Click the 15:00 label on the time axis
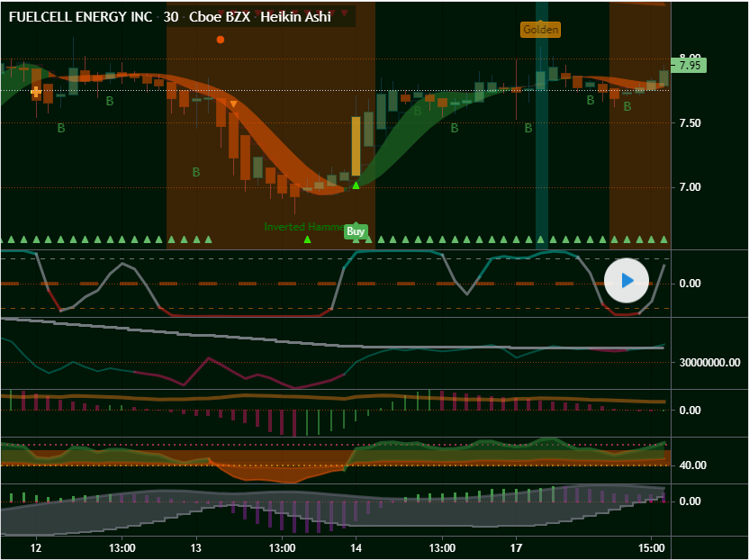Viewport: 749px width, 560px height. (x=651, y=547)
